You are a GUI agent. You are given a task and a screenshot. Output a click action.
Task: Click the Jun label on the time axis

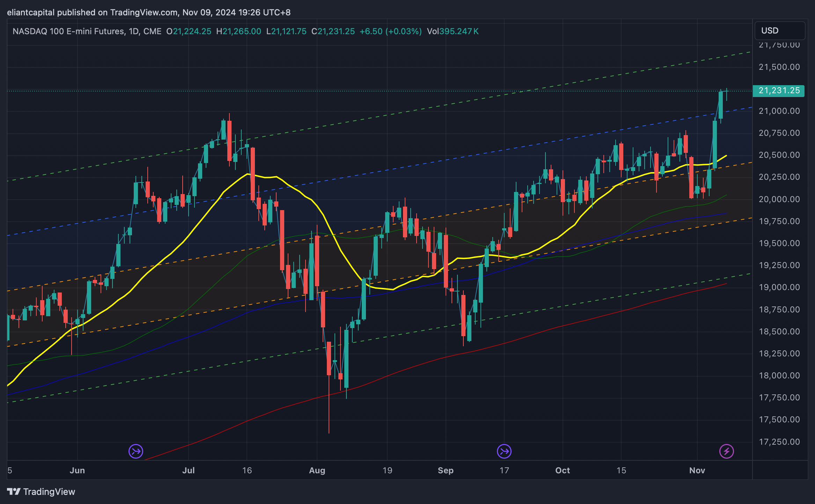click(77, 470)
